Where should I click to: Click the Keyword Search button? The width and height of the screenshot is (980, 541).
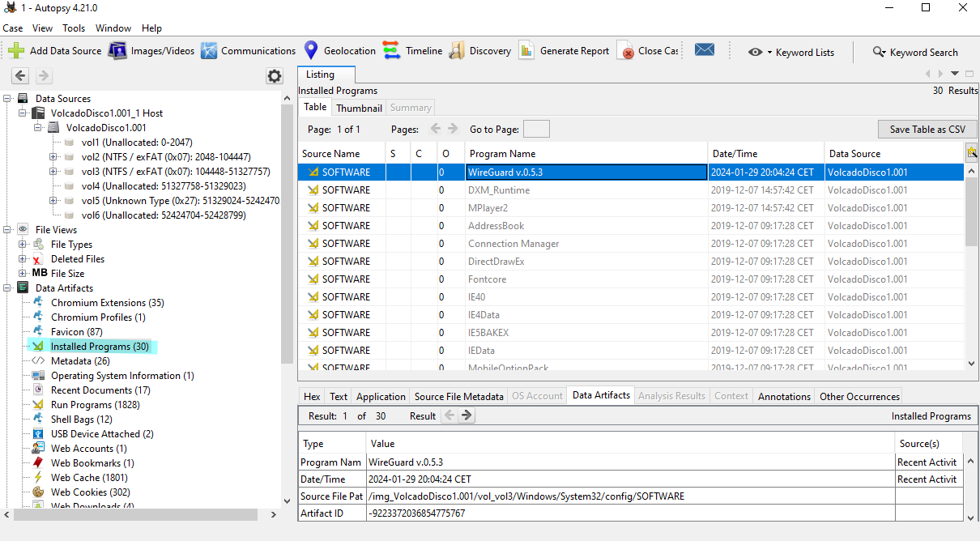(x=915, y=52)
